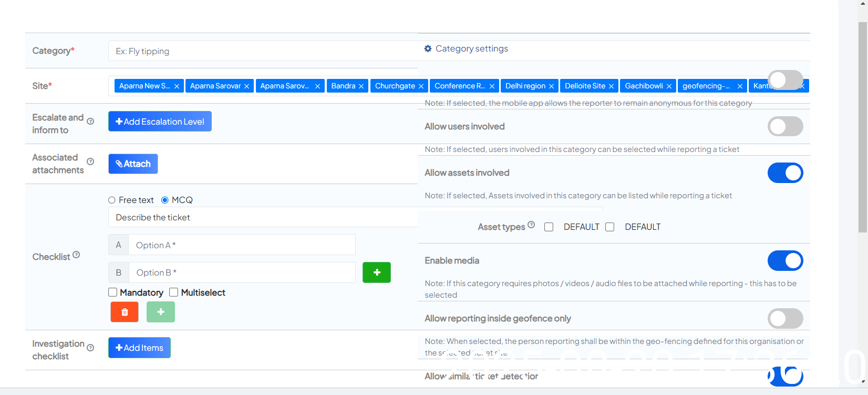Image resolution: width=868 pixels, height=395 pixels.
Task: Check the Multiselect checkbox
Action: pos(174,292)
